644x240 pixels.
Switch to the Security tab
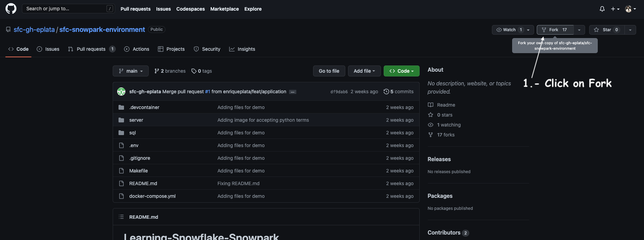pos(207,49)
